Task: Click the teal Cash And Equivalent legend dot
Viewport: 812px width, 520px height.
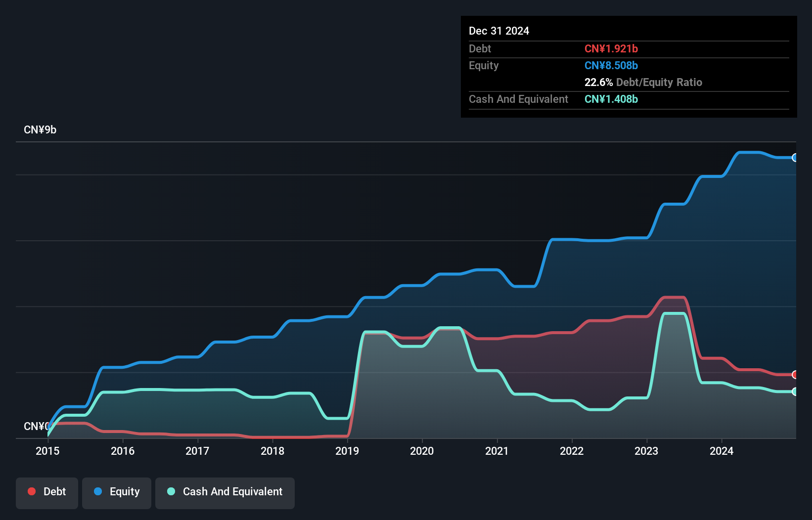Action: [171, 491]
